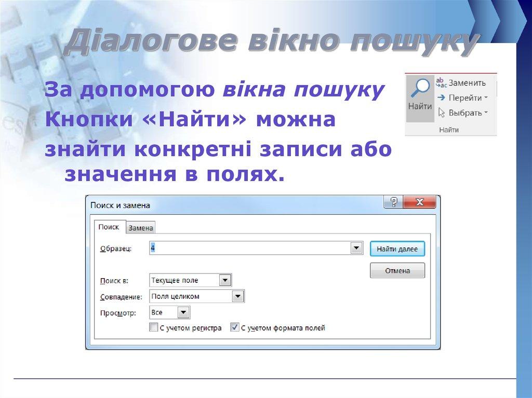Switch to the Замена tab
This screenshot has height=398, width=532.
141,227
